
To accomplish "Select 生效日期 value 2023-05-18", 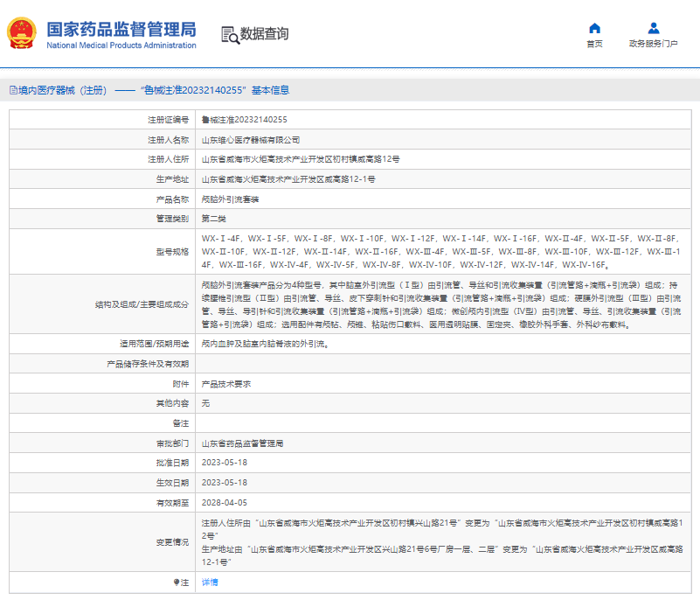I will click(224, 483).
